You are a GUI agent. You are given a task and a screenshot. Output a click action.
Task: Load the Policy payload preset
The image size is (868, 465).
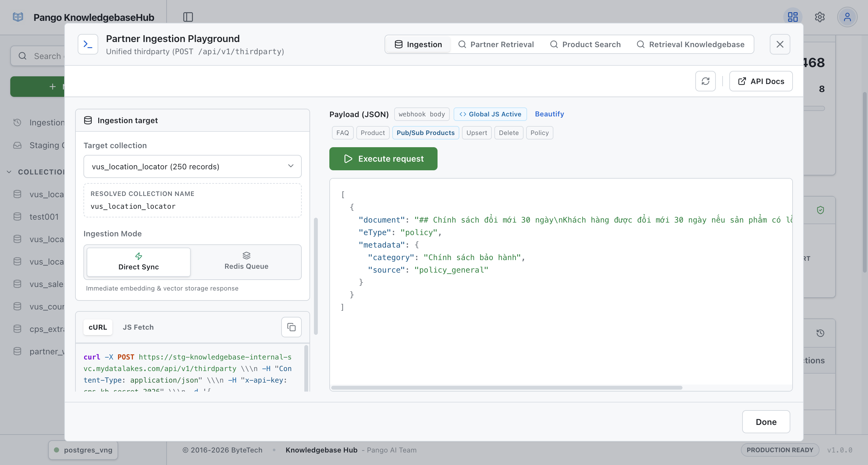click(x=540, y=133)
